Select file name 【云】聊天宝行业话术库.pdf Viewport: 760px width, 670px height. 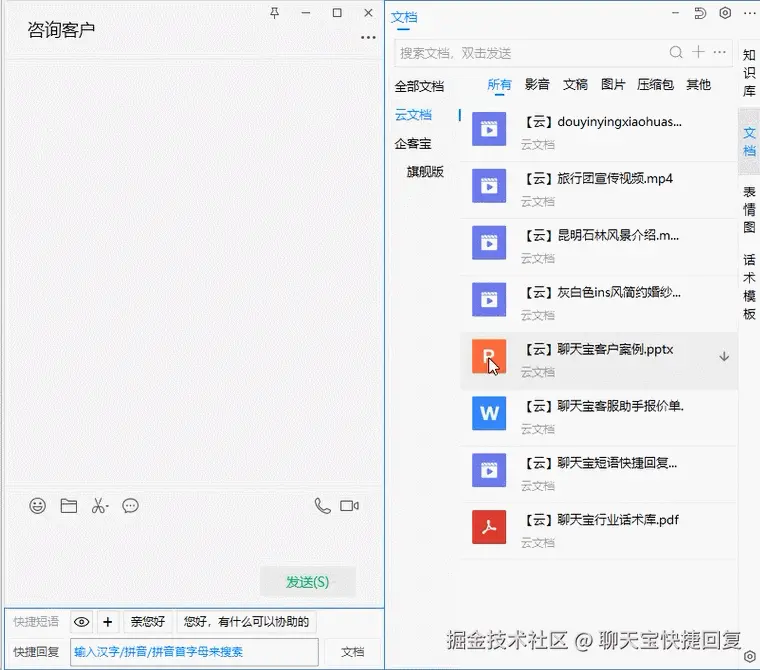pyautogui.click(x=602, y=520)
